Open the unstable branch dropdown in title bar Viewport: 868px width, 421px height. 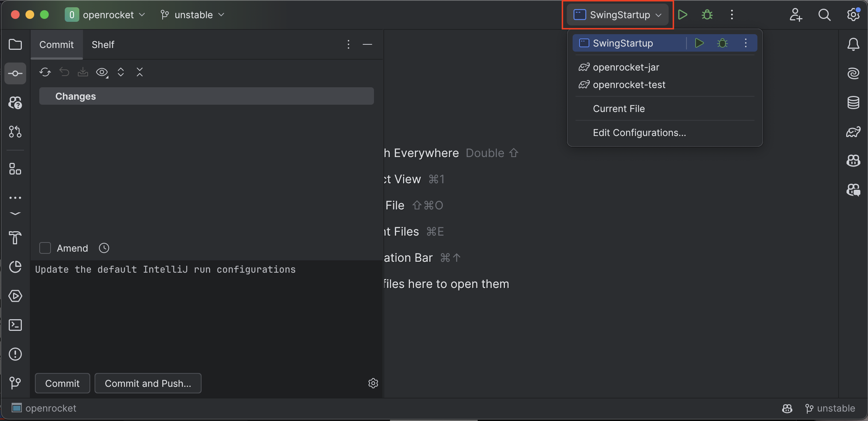pos(193,15)
